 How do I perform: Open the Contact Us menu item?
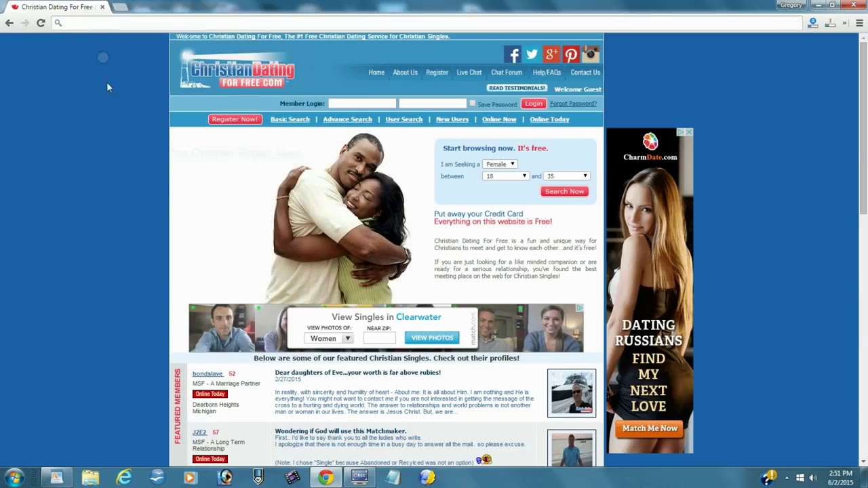click(585, 73)
